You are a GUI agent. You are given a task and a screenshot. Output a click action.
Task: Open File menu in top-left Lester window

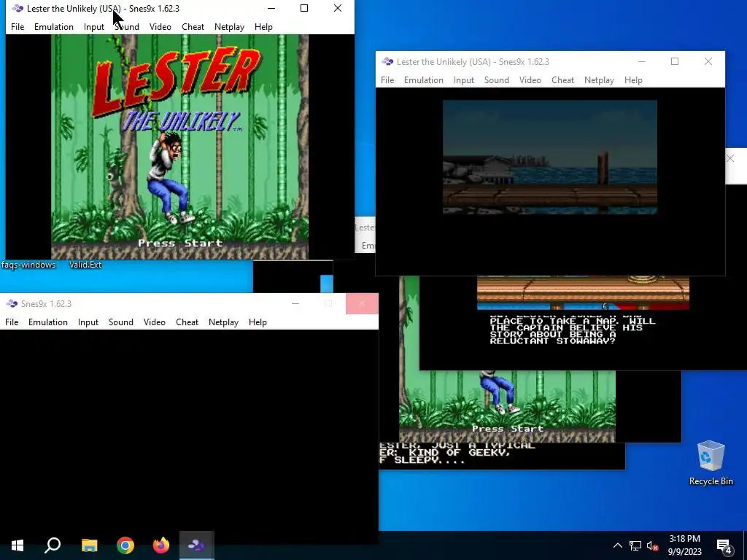[18, 27]
